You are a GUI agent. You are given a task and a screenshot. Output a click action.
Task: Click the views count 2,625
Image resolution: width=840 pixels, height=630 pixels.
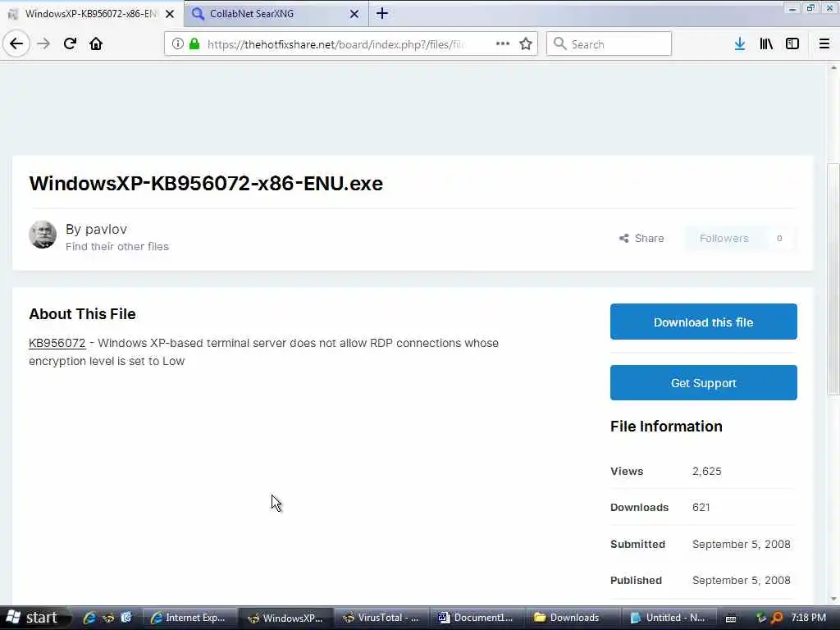[x=706, y=472]
